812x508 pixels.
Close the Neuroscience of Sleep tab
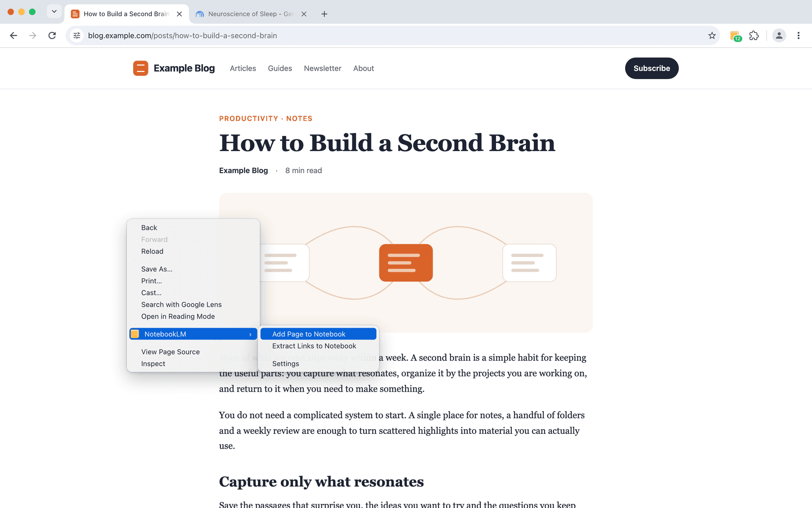[x=304, y=14]
